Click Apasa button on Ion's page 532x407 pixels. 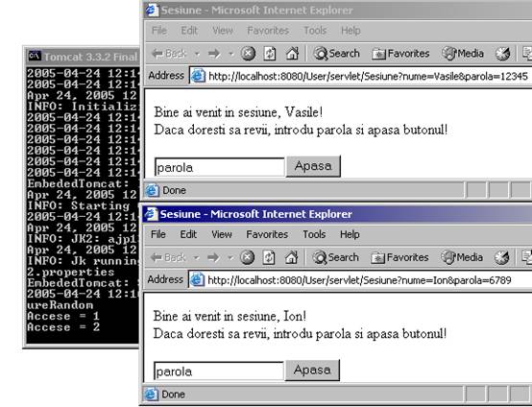[312, 370]
